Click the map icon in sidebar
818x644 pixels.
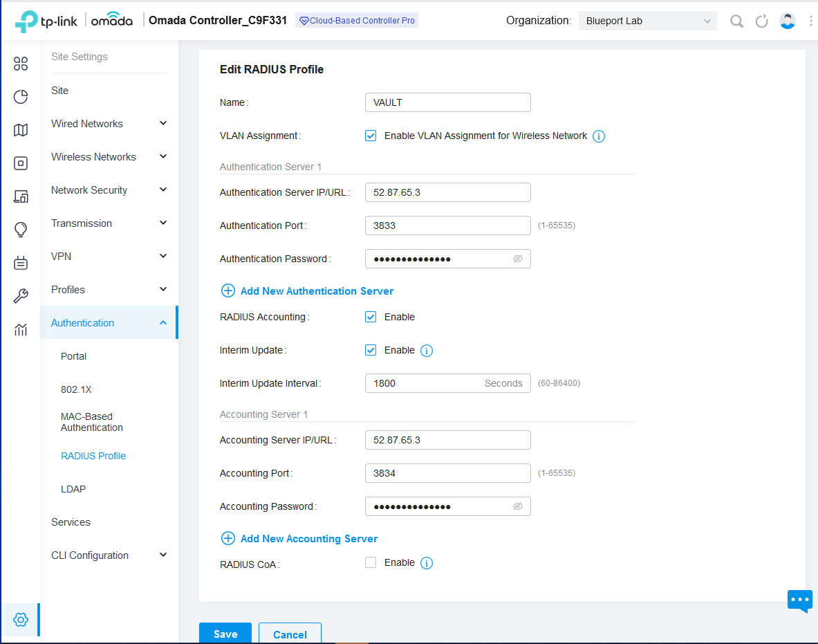click(x=21, y=130)
